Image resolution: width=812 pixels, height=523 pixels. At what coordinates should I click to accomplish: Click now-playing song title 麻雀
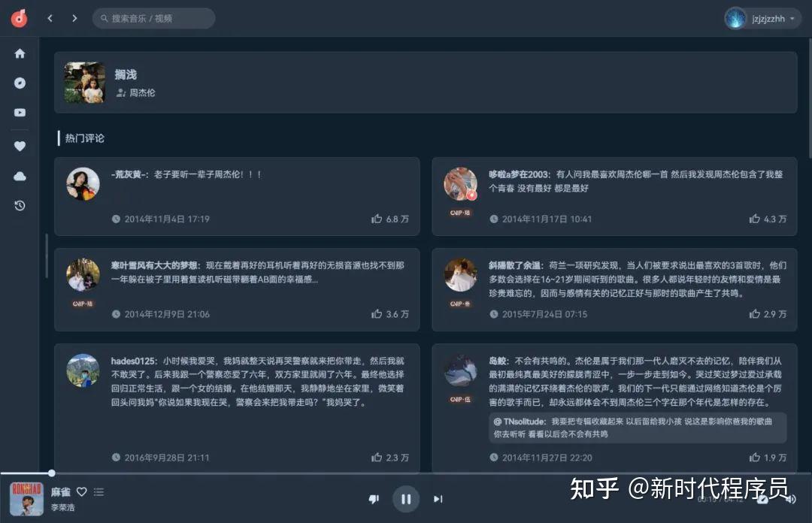[x=61, y=492]
